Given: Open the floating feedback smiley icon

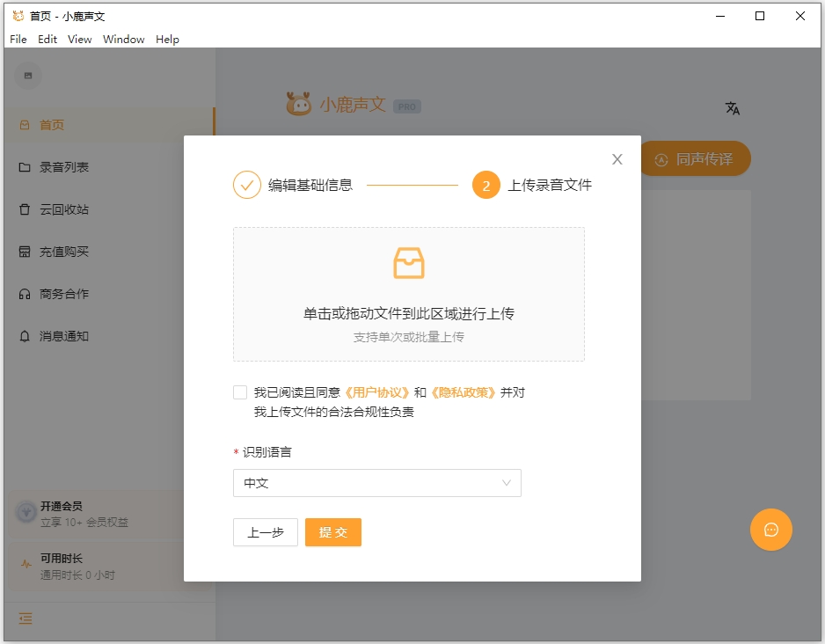Looking at the screenshot, I should [771, 530].
